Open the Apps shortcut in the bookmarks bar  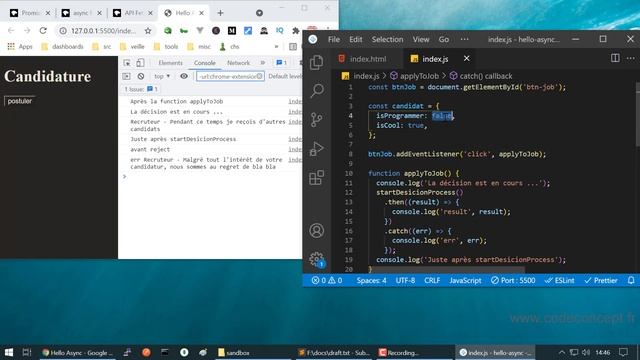coord(20,47)
